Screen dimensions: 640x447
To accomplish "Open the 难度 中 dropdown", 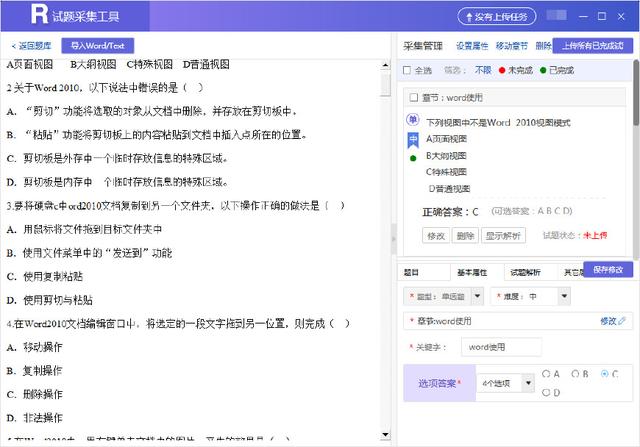I will (x=564, y=296).
